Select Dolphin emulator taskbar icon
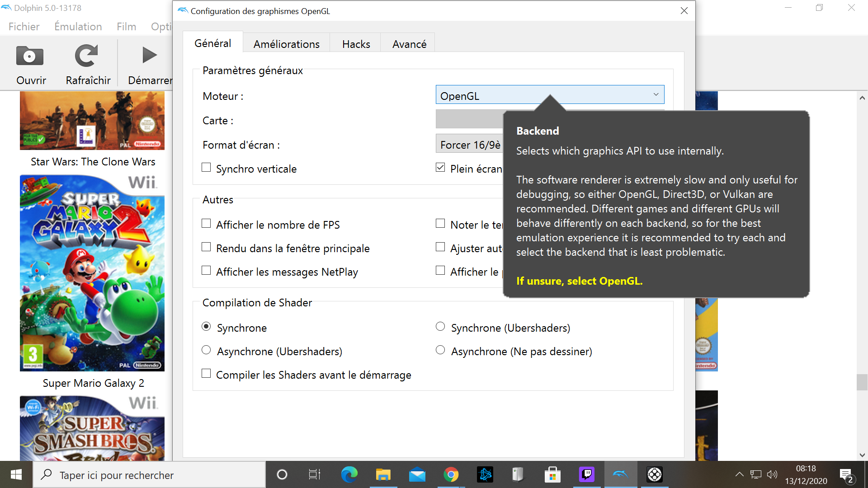Image resolution: width=868 pixels, height=488 pixels. pos(621,474)
